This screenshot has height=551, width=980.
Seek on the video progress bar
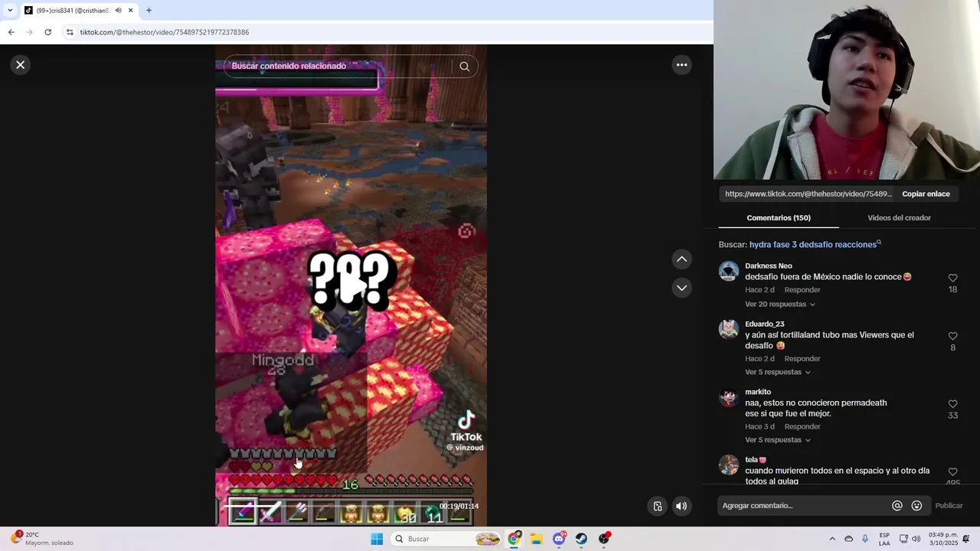point(329,506)
